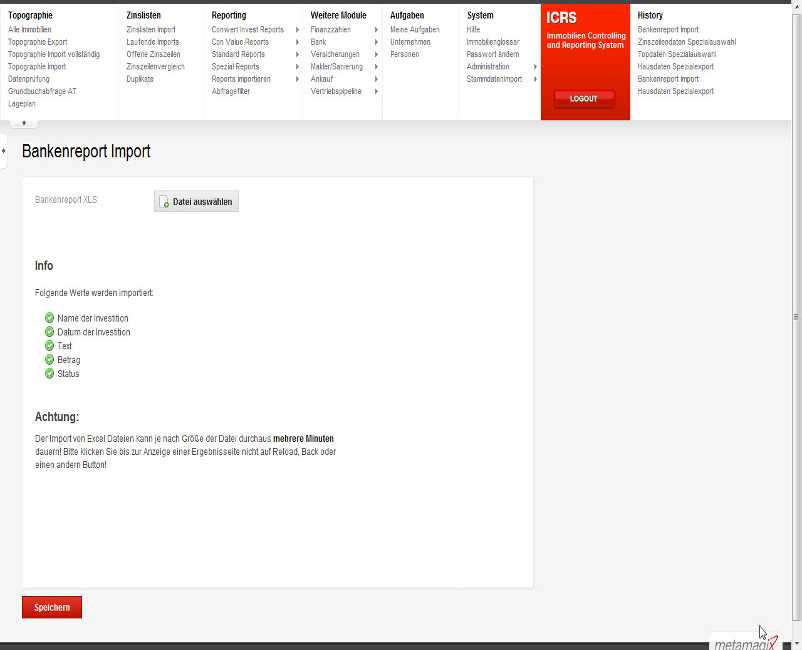802x650 pixels.
Task: Click green check icon beside Datum der Investition
Action: pyautogui.click(x=50, y=331)
